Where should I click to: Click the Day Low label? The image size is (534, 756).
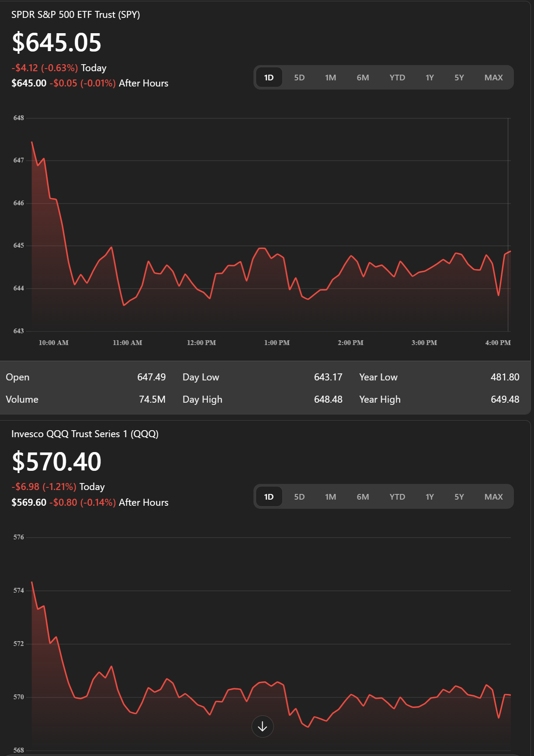(201, 377)
